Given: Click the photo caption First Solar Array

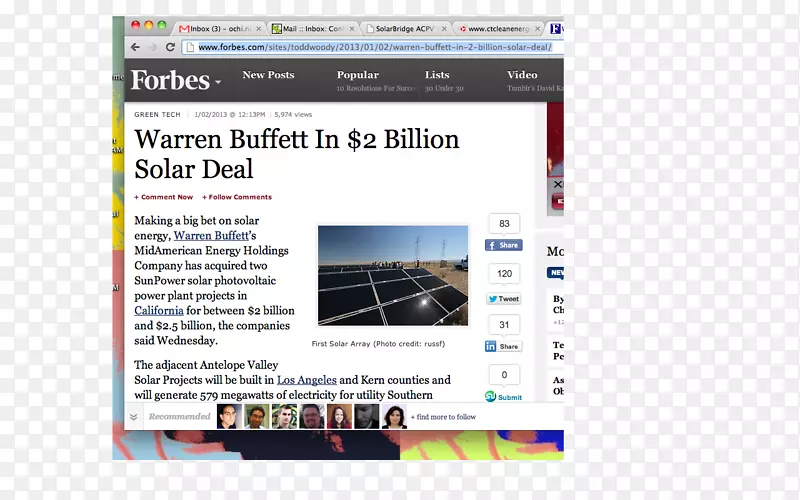Looking at the screenshot, I should click(378, 344).
